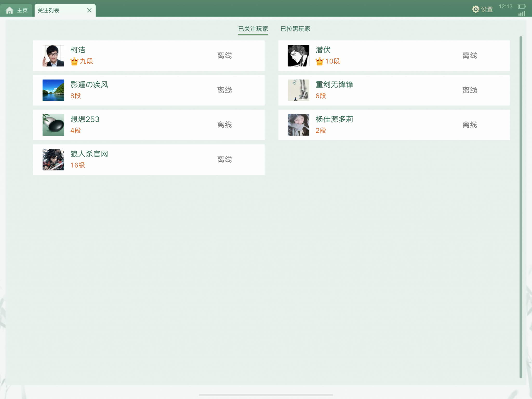Open 狼人杀官网 avatar
Viewport: 532px width, 399px height.
[x=53, y=160]
